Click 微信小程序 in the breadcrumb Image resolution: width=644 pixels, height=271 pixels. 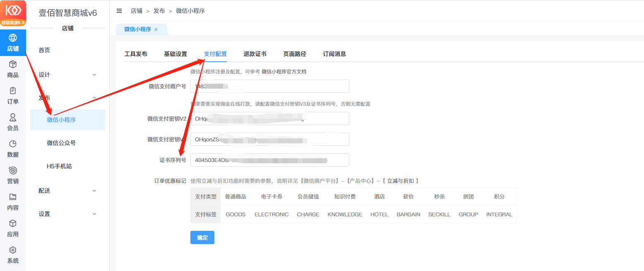point(190,11)
